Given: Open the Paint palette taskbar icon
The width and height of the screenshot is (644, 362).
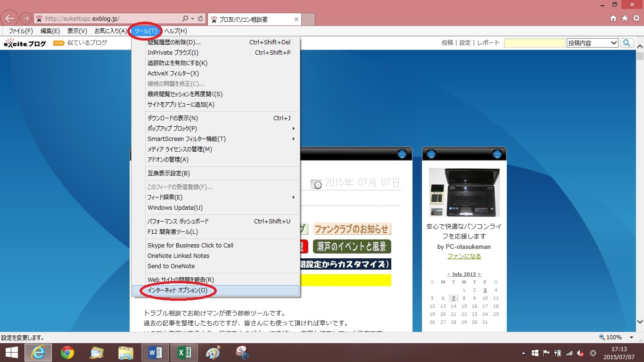Looking at the screenshot, I should [x=213, y=352].
